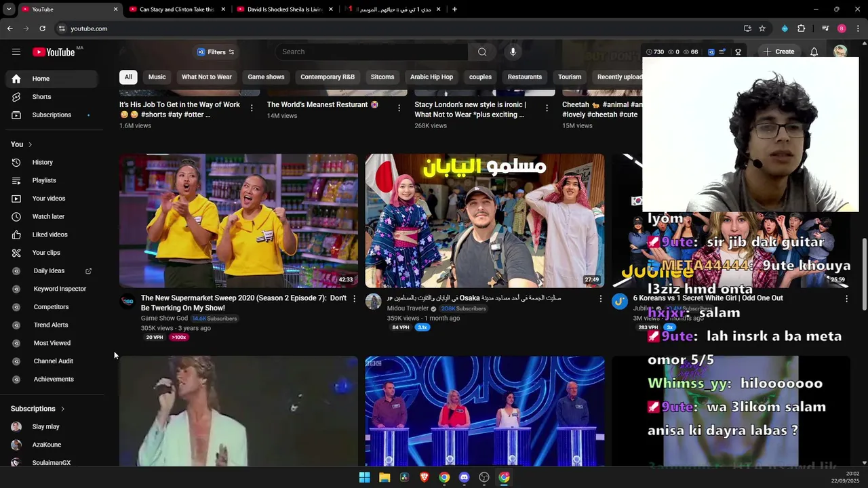
Task: Open vidIQ Daily Ideas link
Action: coord(49,271)
